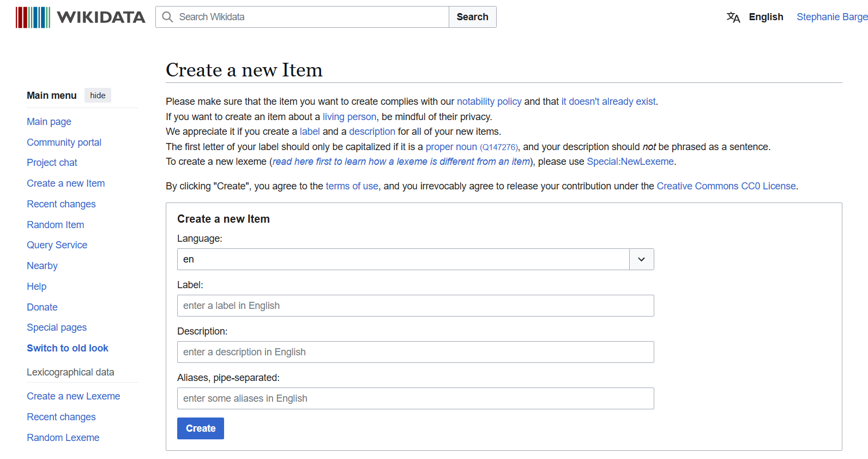Expand the Language dropdown arrow

pyautogui.click(x=642, y=259)
